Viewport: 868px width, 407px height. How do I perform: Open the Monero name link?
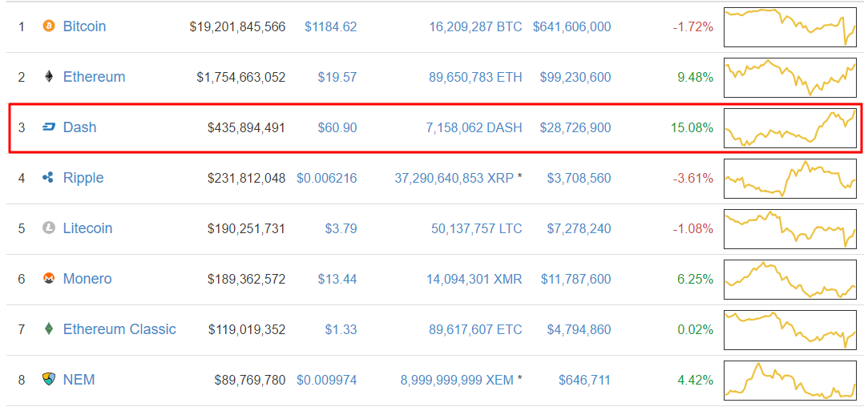[87, 279]
